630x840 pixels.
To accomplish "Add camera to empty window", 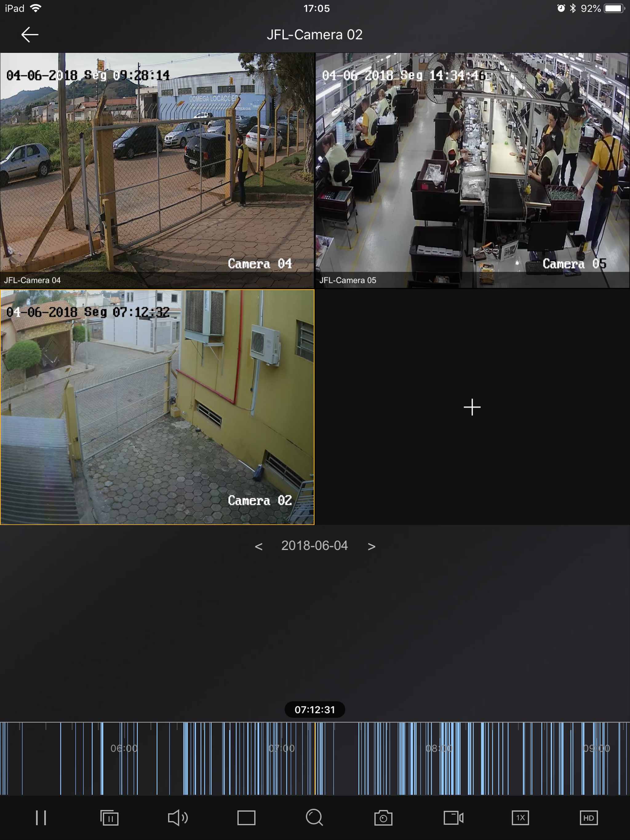I will pos(472,407).
